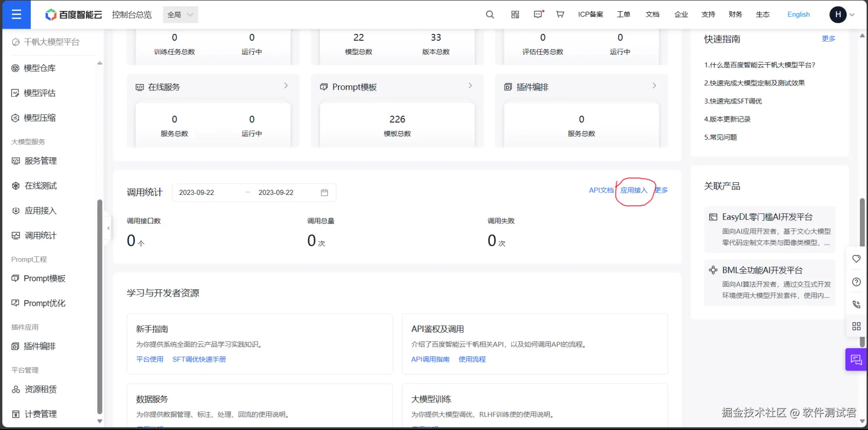
Task: Open the BML全功能AI开发平台 card
Action: (769, 282)
